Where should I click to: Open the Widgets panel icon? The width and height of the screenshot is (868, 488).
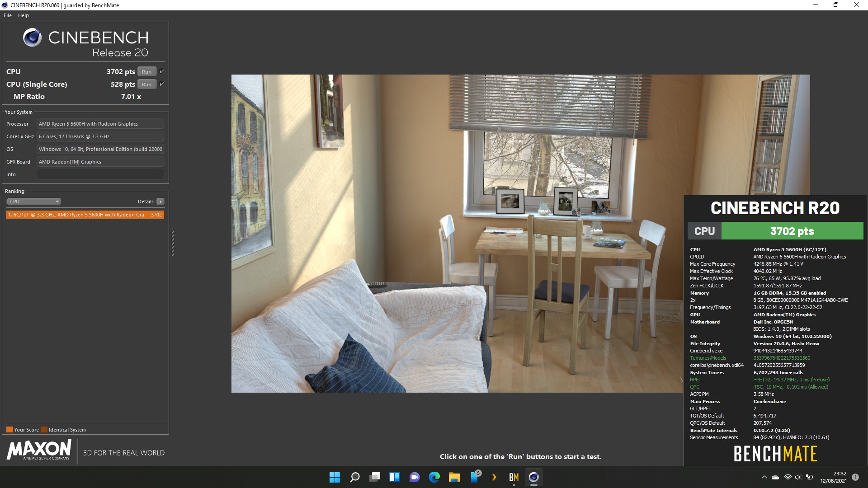[395, 477]
